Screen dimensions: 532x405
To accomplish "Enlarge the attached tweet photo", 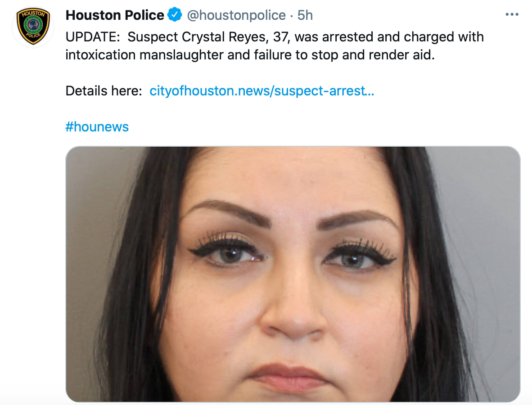I will click(293, 274).
